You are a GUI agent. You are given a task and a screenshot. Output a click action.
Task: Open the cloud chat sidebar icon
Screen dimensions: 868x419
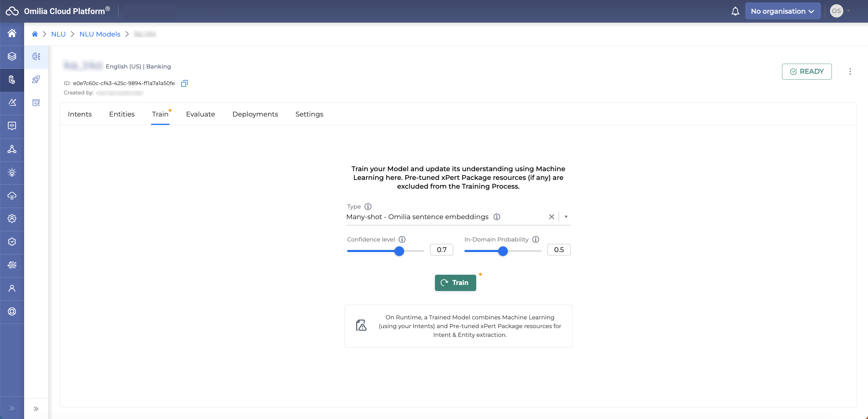[x=12, y=196]
